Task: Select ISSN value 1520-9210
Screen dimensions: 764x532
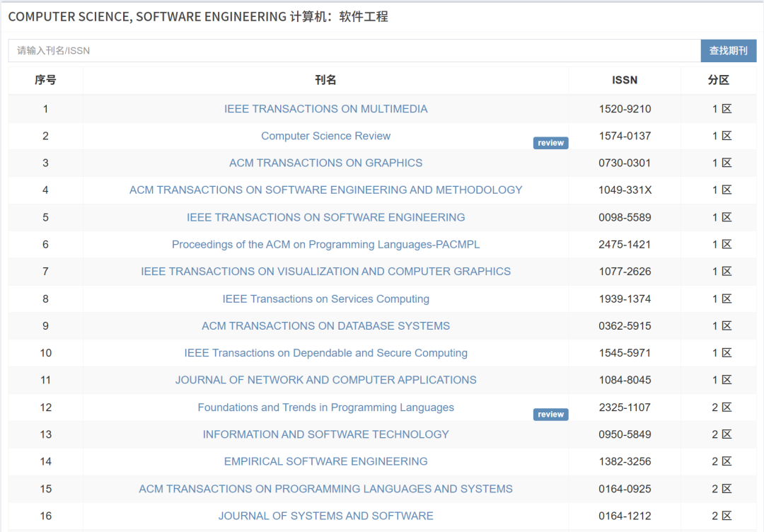Action: point(625,109)
